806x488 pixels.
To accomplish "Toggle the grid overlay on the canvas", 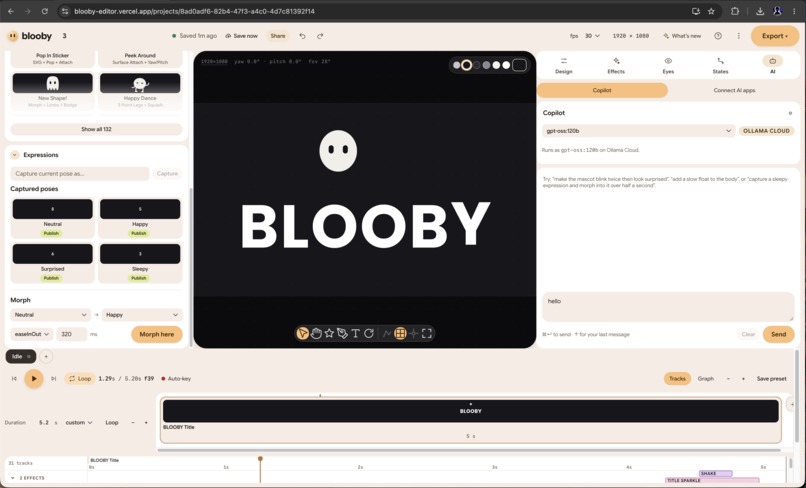I will (x=400, y=333).
